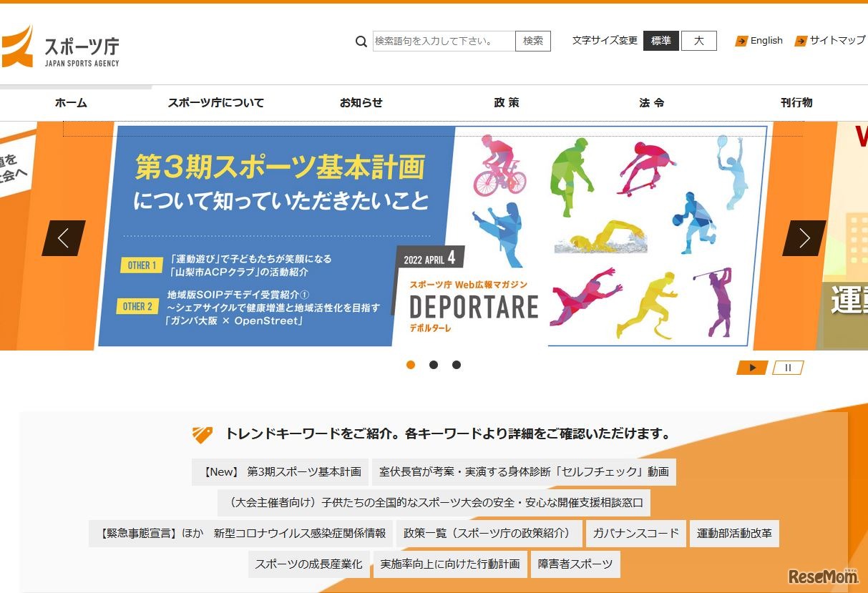Click the right carousel arrow
Image resolution: width=868 pixels, height=593 pixels.
click(x=806, y=238)
